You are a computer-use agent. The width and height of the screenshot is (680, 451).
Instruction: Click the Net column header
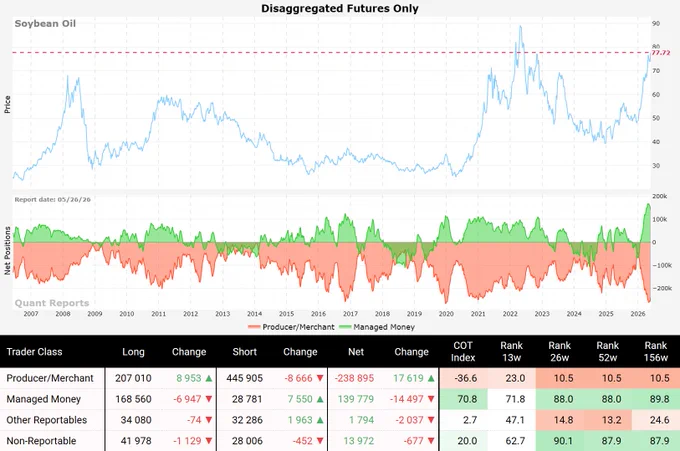point(356,352)
